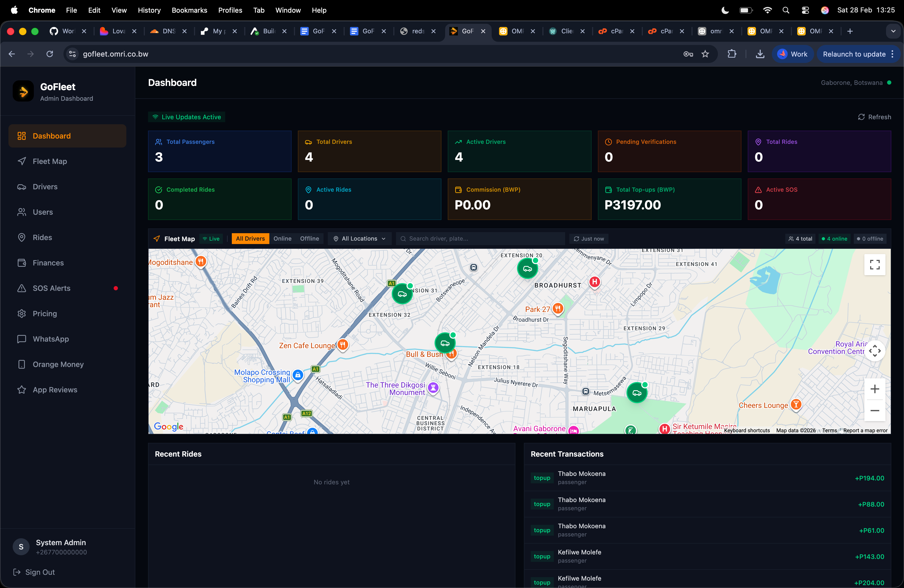Zoom out on the fleet map
Viewport: 904px width, 588px height.
point(875,410)
